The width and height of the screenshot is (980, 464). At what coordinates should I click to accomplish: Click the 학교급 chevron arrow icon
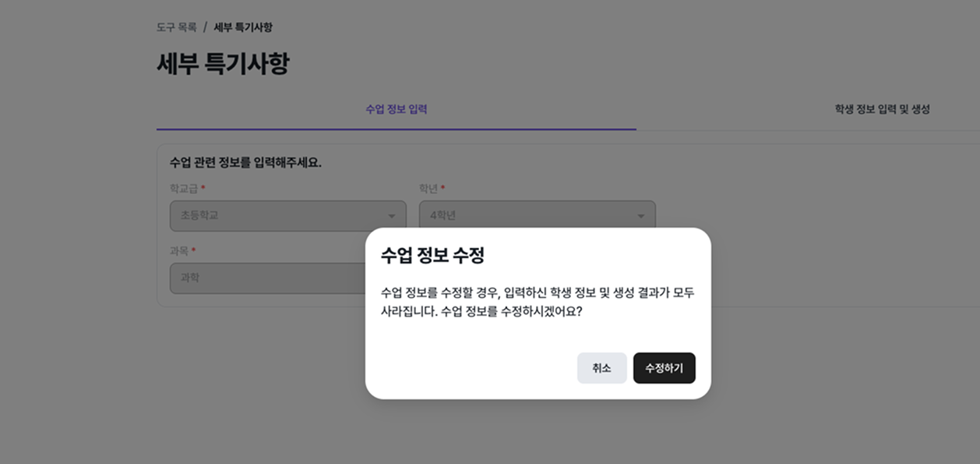[390, 216]
